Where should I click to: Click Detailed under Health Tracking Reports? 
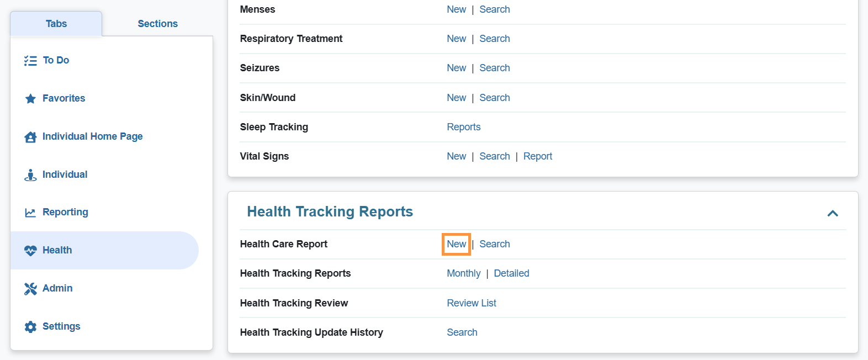511,273
